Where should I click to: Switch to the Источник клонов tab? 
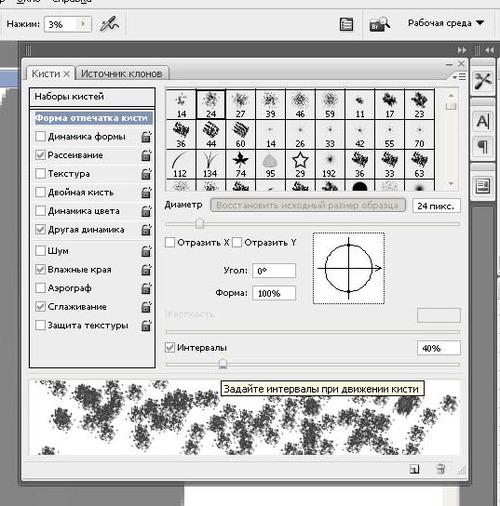pos(122,74)
